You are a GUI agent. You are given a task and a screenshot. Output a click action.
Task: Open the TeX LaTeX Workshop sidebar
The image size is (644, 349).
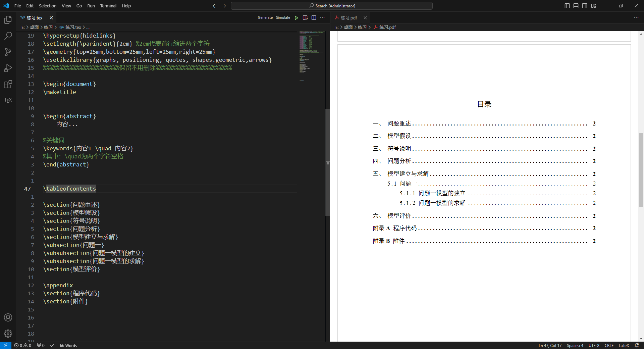coord(8,100)
